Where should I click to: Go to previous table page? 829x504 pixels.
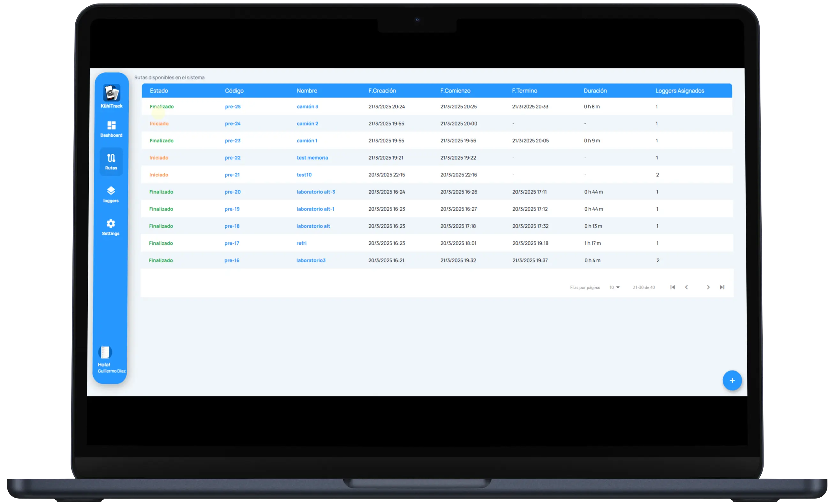click(686, 287)
